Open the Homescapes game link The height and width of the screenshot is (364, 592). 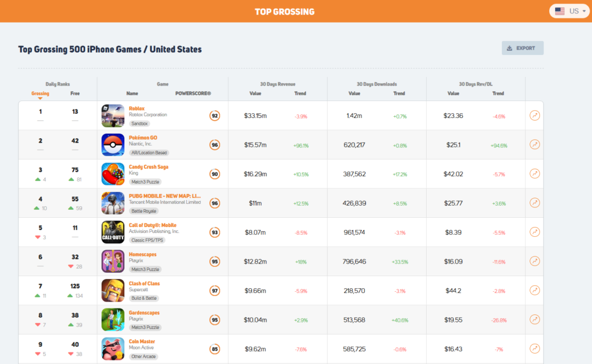[x=143, y=254]
